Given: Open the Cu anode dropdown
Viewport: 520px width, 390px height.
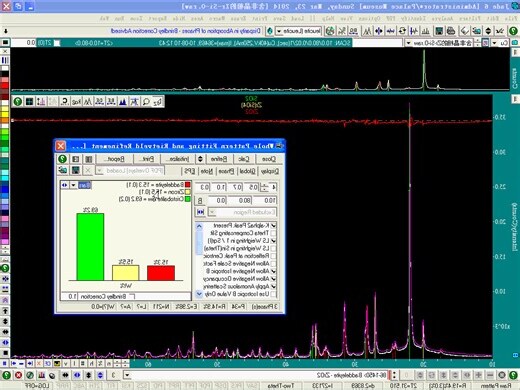Looking at the screenshot, I should [495, 43].
